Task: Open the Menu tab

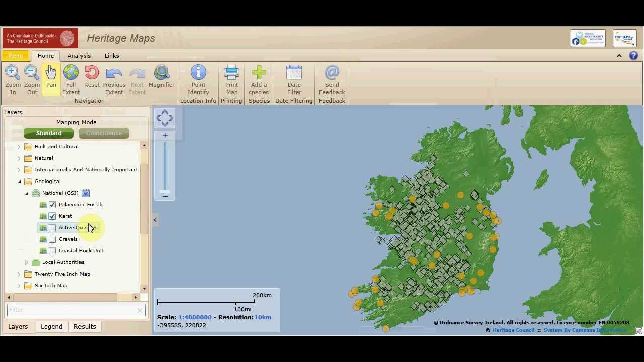Action: tap(15, 56)
